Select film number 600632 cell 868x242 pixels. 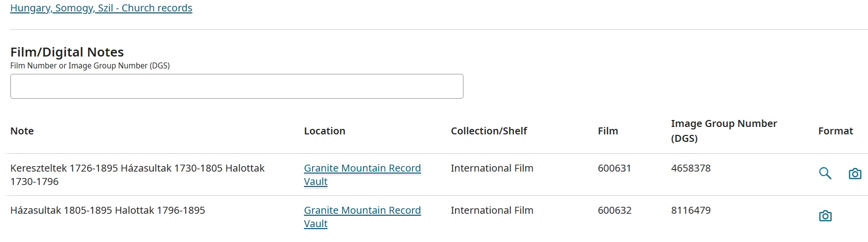[x=614, y=210]
